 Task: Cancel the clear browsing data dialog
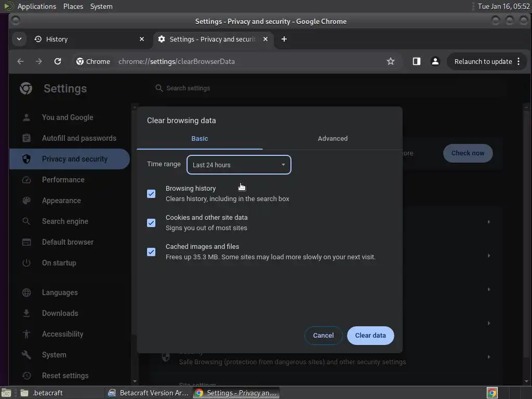point(323,336)
